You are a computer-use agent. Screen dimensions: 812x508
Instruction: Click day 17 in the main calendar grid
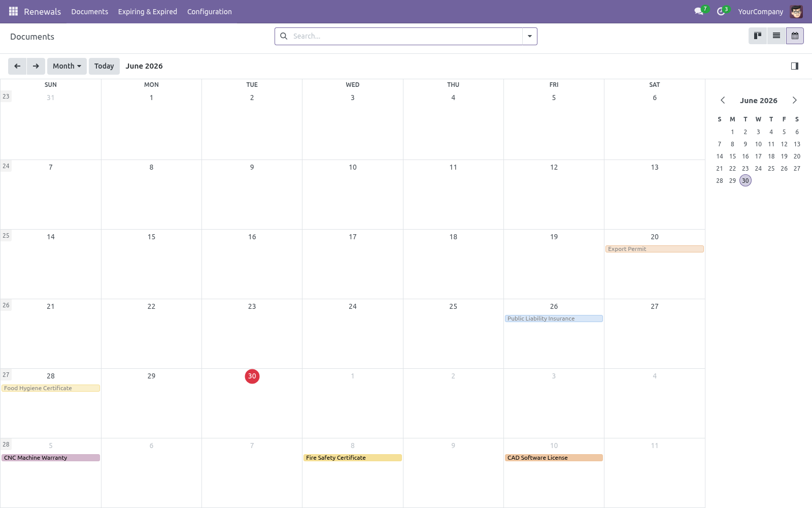coord(353,237)
